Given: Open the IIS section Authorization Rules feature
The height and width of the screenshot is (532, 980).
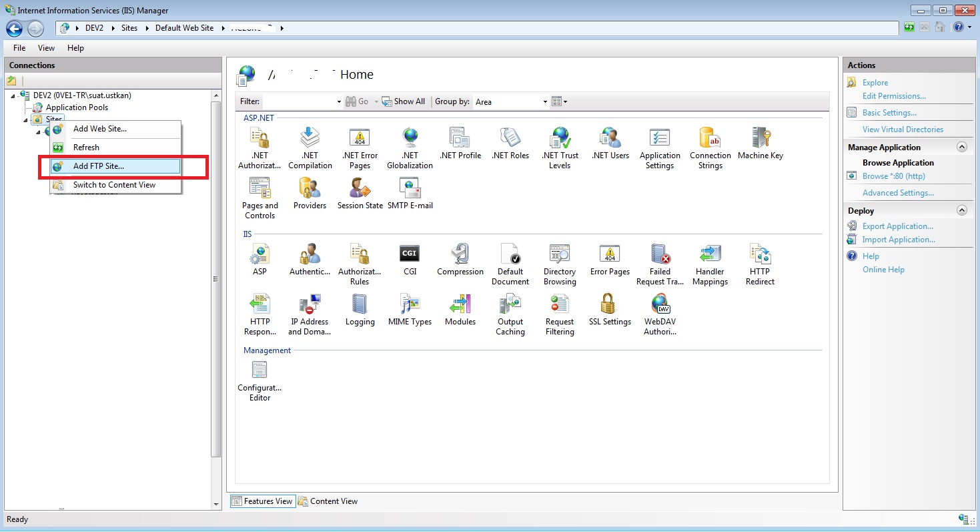Looking at the screenshot, I should 360,264.
